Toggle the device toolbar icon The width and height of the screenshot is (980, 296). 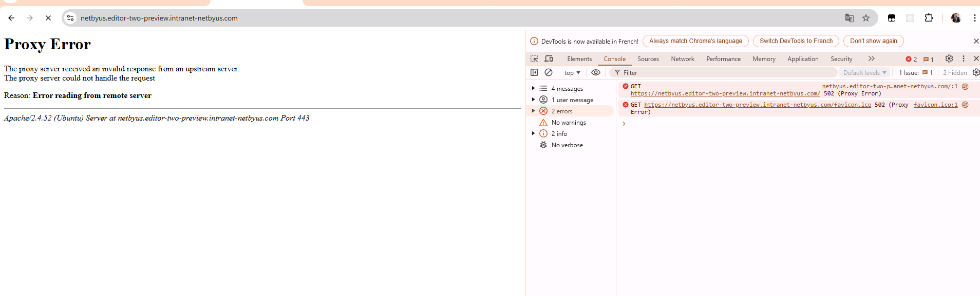549,59
